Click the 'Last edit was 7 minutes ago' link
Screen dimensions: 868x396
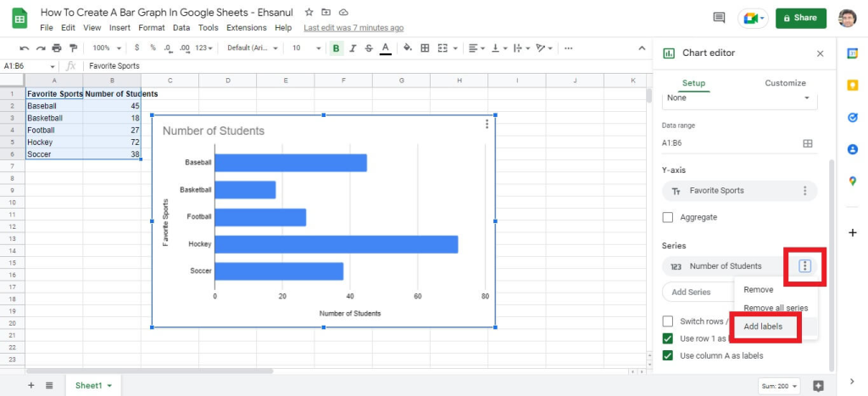pos(353,28)
